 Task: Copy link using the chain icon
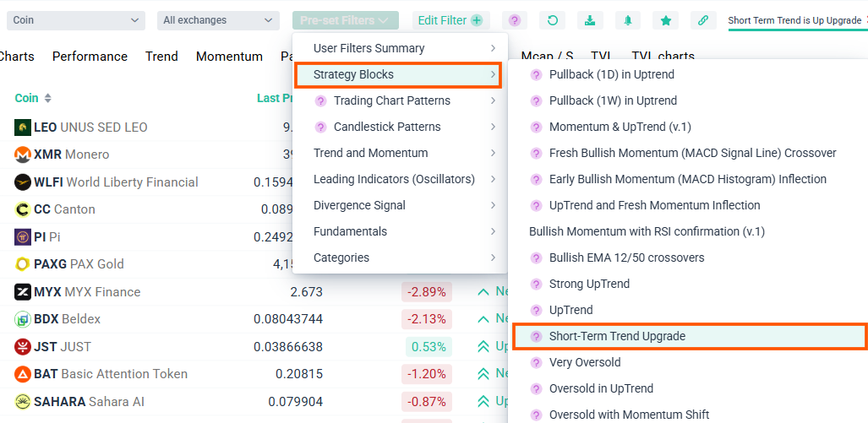point(703,20)
